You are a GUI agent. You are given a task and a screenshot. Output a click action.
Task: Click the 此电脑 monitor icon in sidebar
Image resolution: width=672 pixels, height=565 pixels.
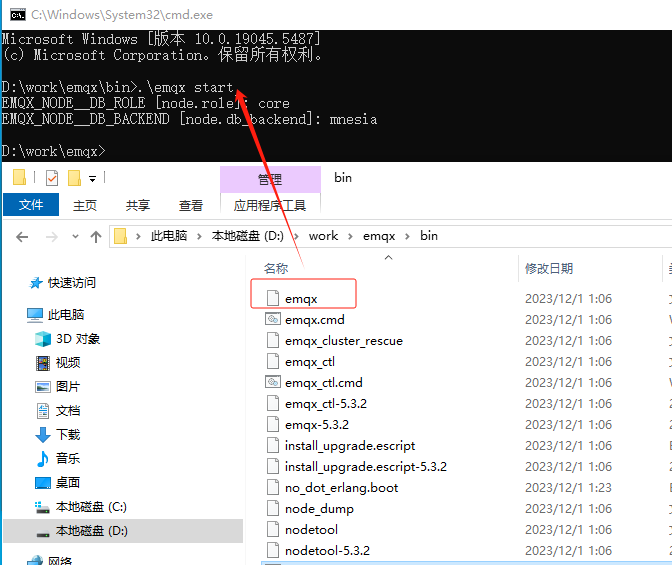click(x=35, y=315)
